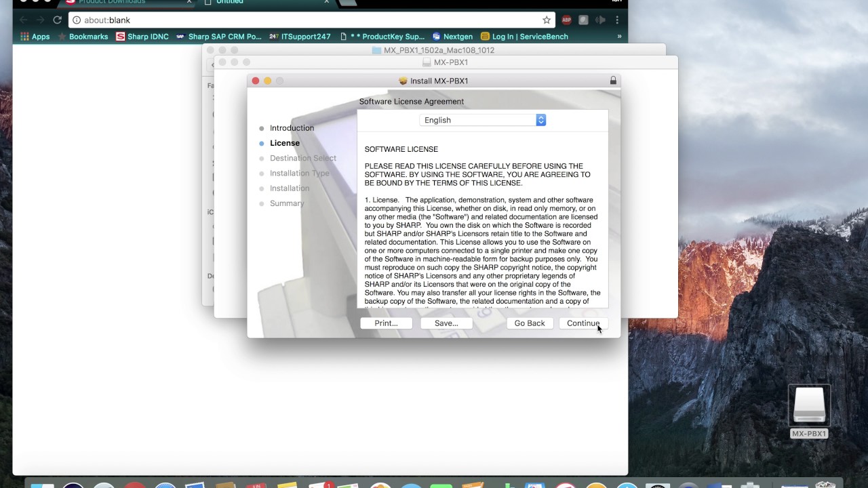The image size is (868, 488).
Task: Click the grey extension icon beside AdBlock
Action: pos(583,20)
